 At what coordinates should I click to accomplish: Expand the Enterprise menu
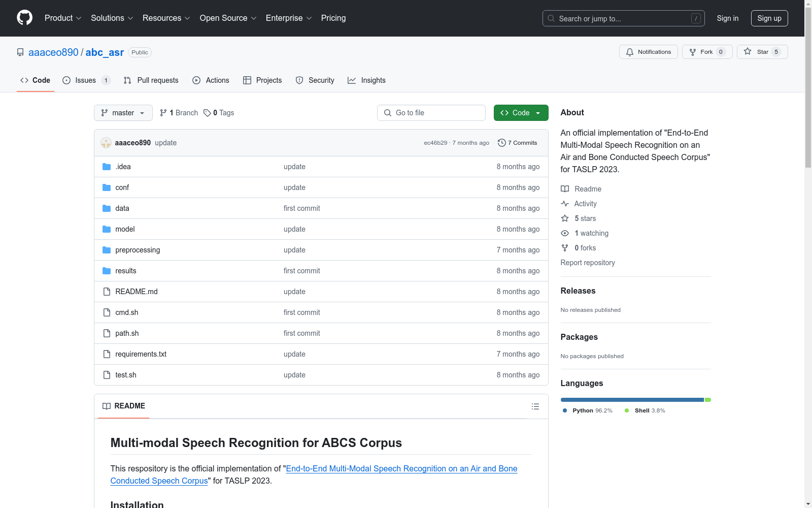click(289, 18)
